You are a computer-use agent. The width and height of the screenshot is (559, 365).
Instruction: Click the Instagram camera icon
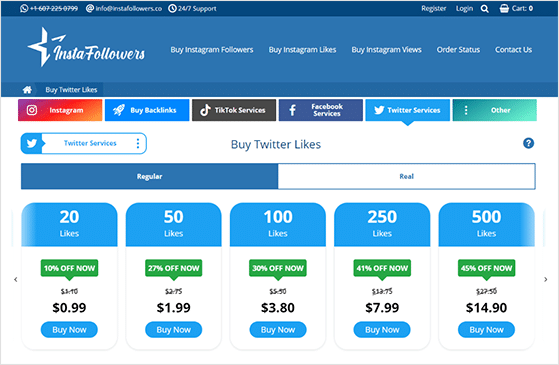pyautogui.click(x=32, y=110)
